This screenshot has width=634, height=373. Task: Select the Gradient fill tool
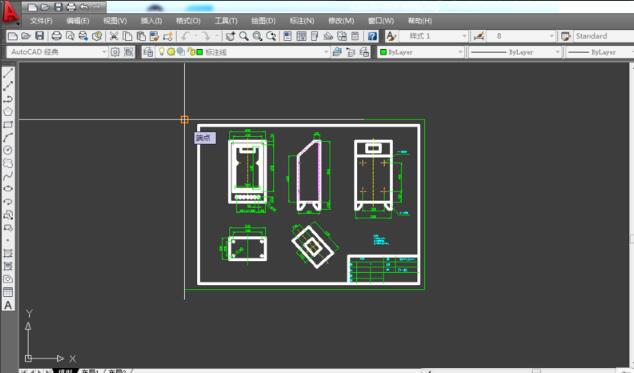(8, 266)
